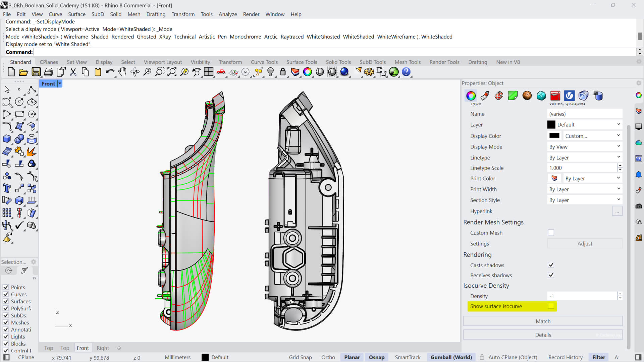Open the color wheel Materials icon in toolbar
The image size is (644, 362).
point(307,72)
